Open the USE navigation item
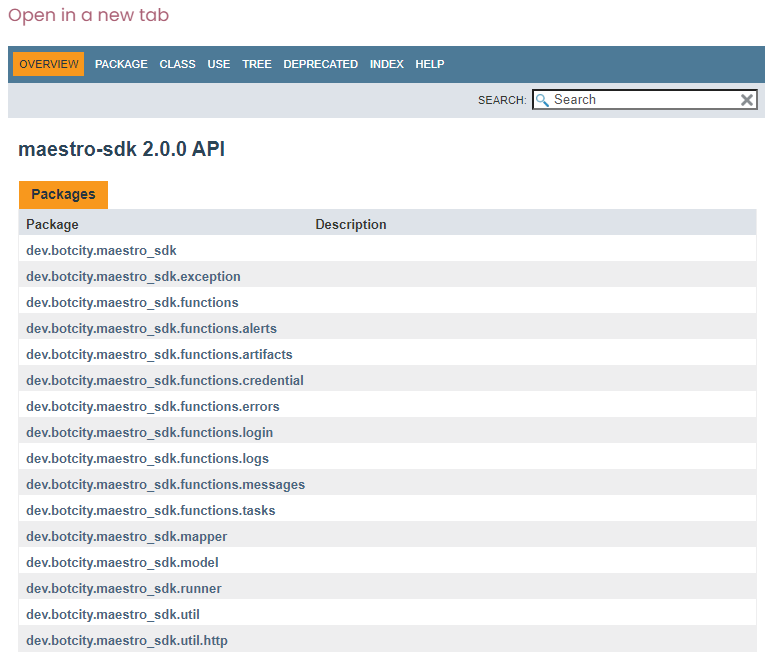This screenshot has width=770, height=662. coord(219,64)
